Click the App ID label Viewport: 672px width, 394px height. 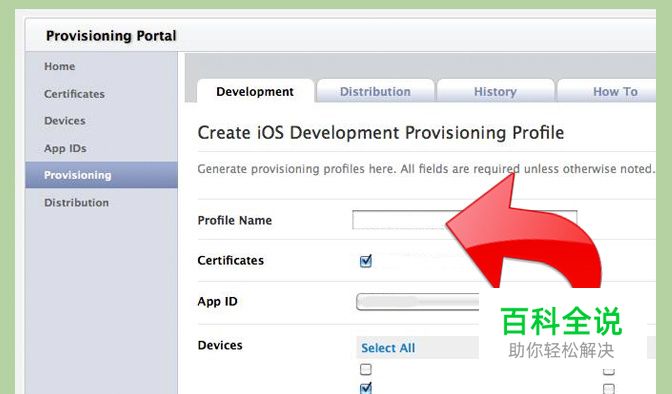(217, 301)
